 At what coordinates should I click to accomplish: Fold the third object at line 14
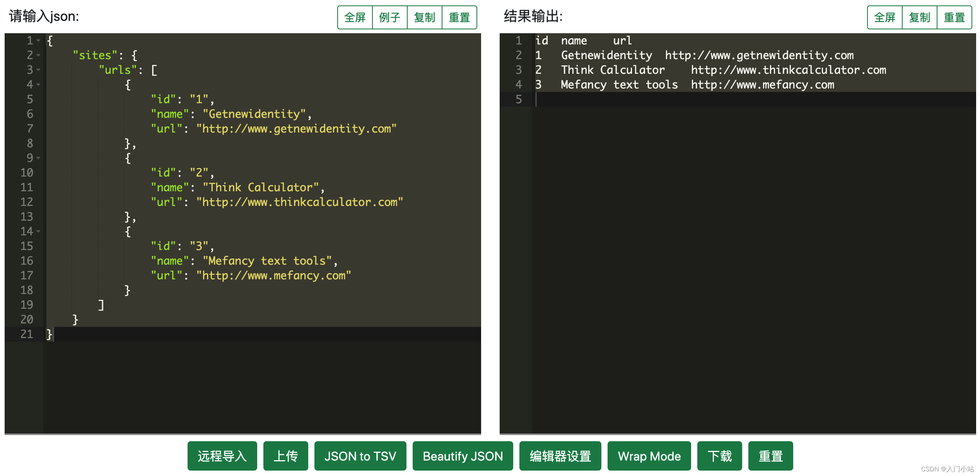click(x=38, y=231)
